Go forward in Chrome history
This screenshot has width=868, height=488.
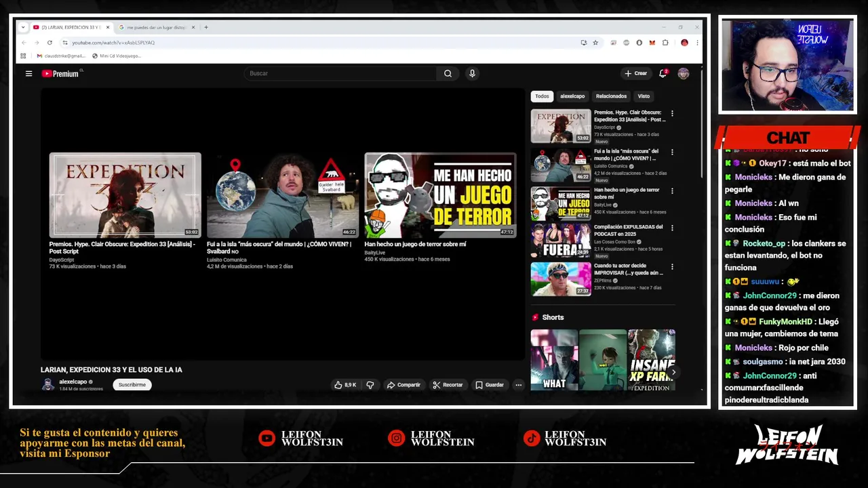pyautogui.click(x=37, y=42)
